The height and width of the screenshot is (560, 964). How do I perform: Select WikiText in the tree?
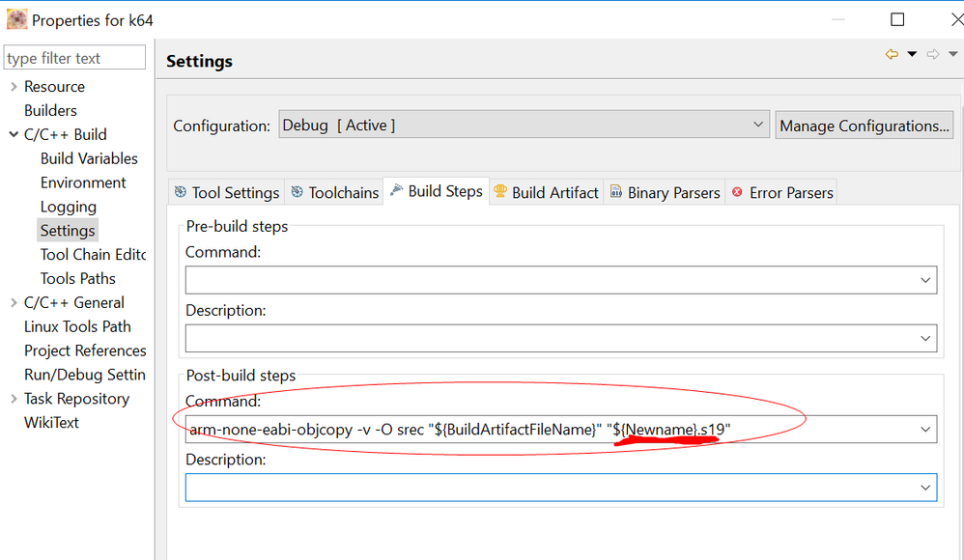click(51, 422)
